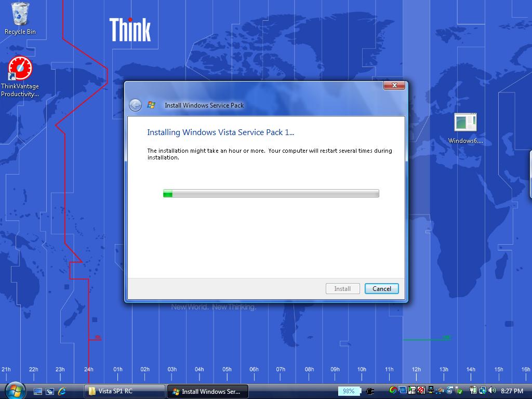The height and width of the screenshot is (399, 532).
Task: Click the Installing Windows Vista Service Pack 1 heading
Action: coord(220,132)
